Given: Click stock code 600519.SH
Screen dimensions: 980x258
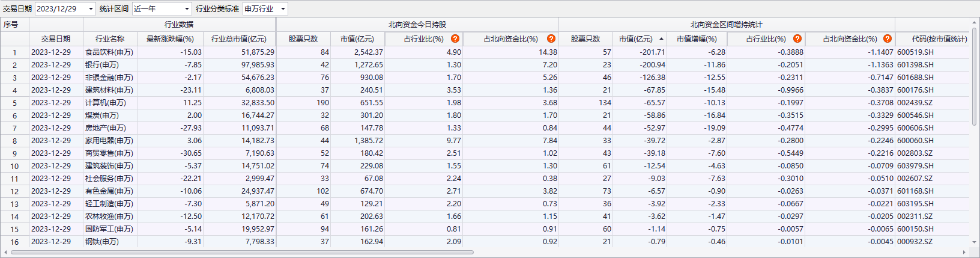Looking at the screenshot, I should click(915, 52).
